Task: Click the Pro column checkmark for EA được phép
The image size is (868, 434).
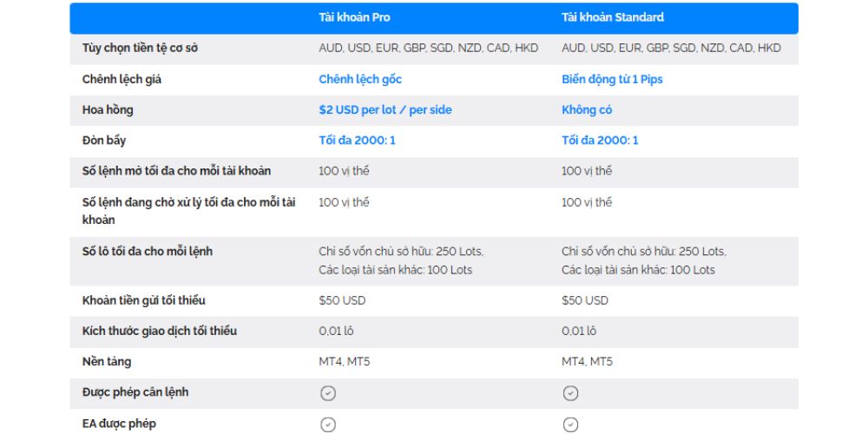Action: tap(327, 424)
